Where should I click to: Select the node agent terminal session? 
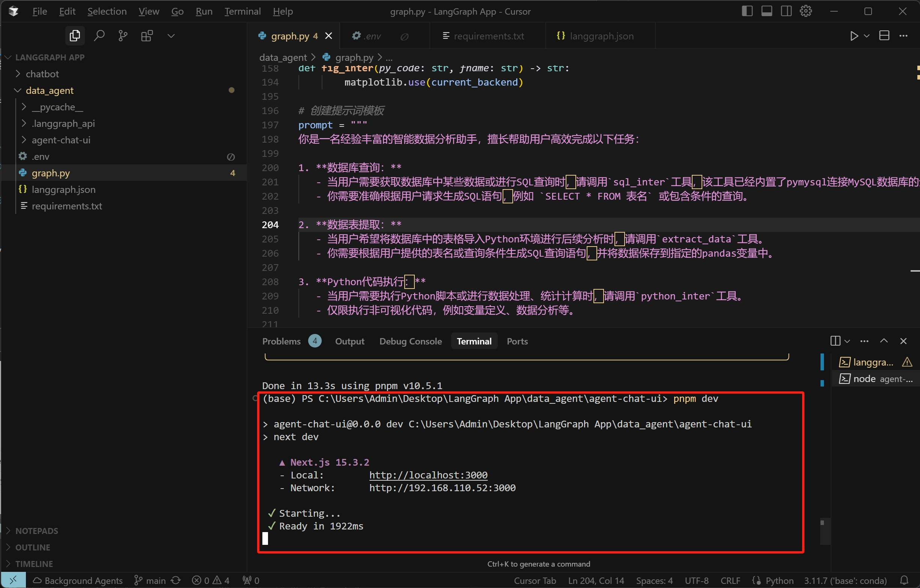(x=875, y=379)
